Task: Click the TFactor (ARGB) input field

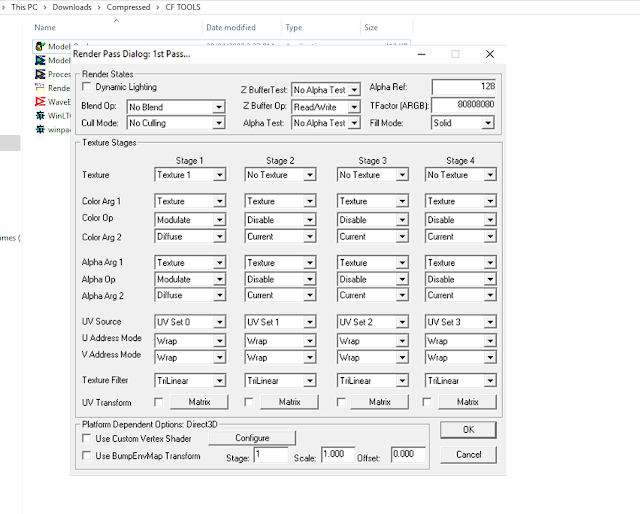Action: (x=463, y=105)
